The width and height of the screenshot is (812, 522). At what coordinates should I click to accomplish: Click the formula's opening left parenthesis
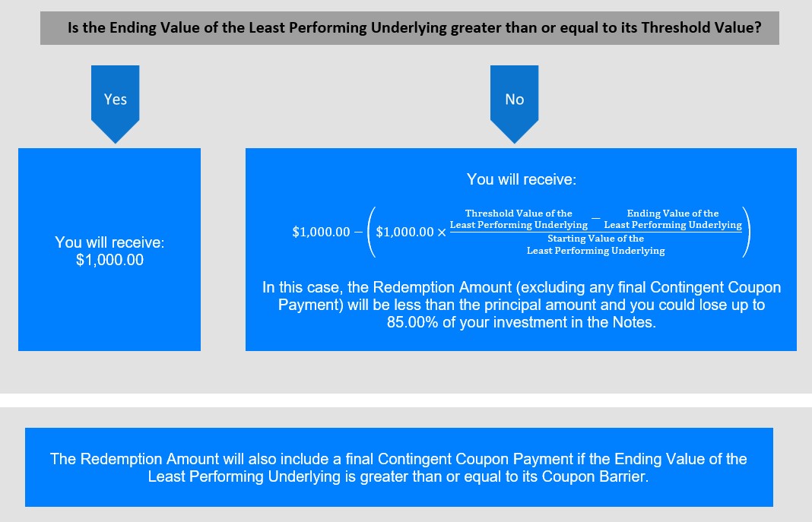371,231
